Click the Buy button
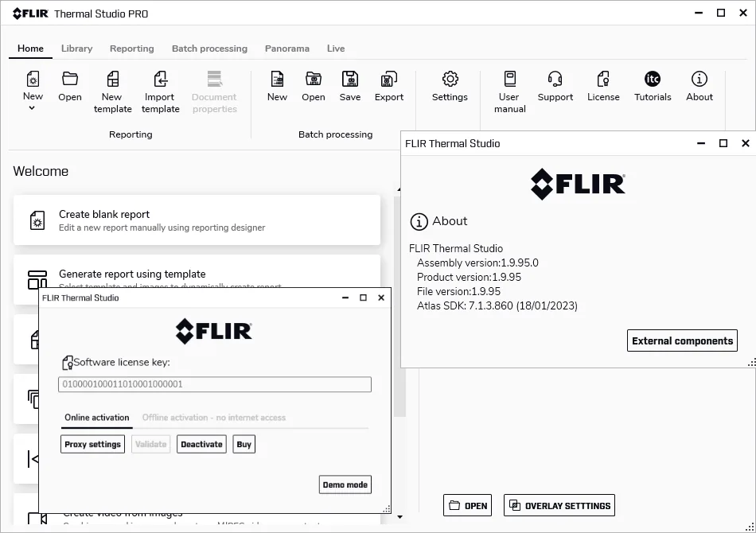This screenshot has width=756, height=533. [244, 445]
